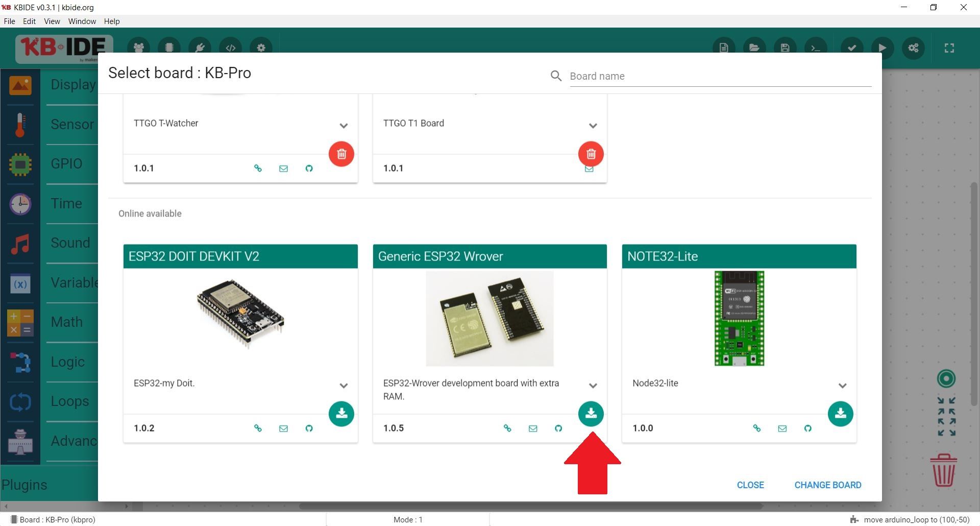Click the CHANGE BOARD button
980x526 pixels.
827,485
